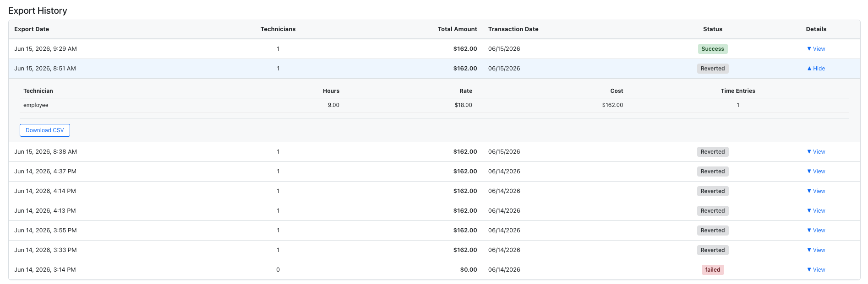
Task: Click the Reverted badge on 4:37 PM row
Action: (713, 171)
